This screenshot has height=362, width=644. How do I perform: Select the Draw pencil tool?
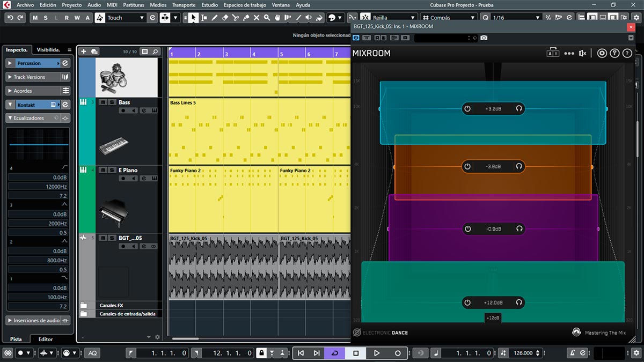214,18
